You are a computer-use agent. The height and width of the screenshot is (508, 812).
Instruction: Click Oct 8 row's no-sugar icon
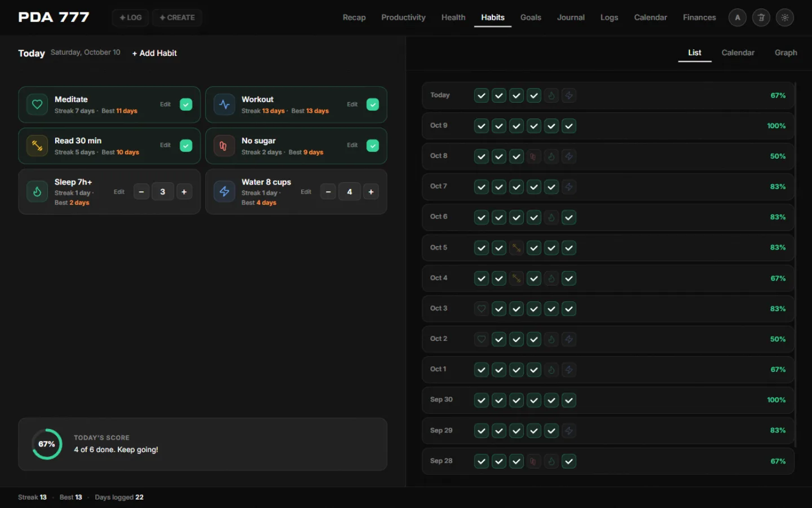pyautogui.click(x=534, y=156)
